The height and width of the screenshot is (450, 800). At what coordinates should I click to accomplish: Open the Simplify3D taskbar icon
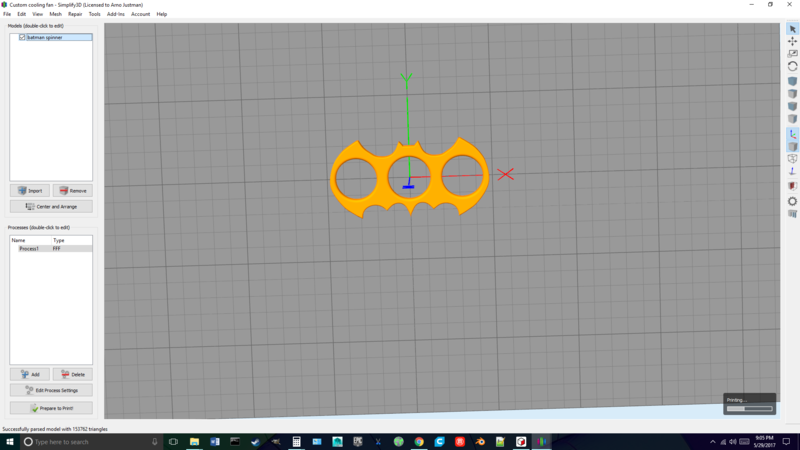coord(541,442)
